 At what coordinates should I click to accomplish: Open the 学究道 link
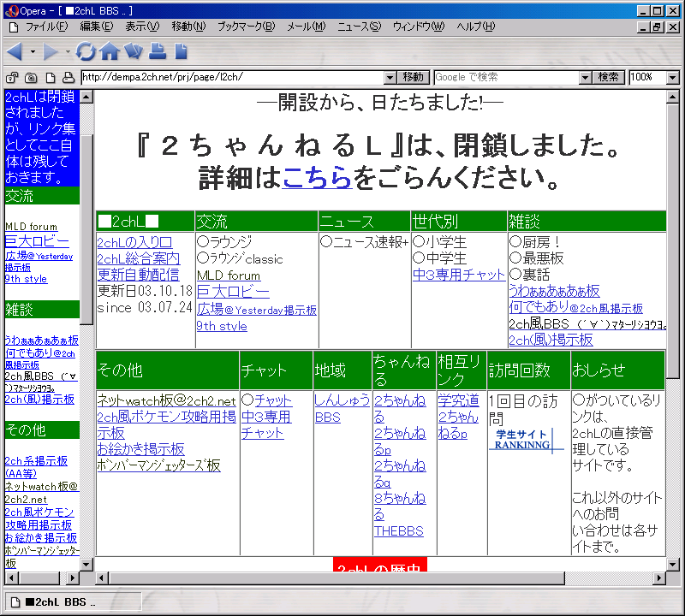459,400
